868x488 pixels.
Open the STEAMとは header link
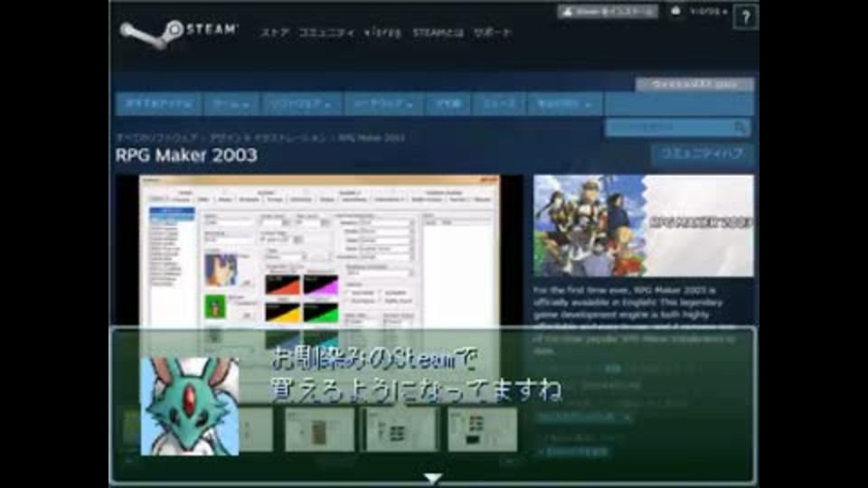[x=438, y=33]
